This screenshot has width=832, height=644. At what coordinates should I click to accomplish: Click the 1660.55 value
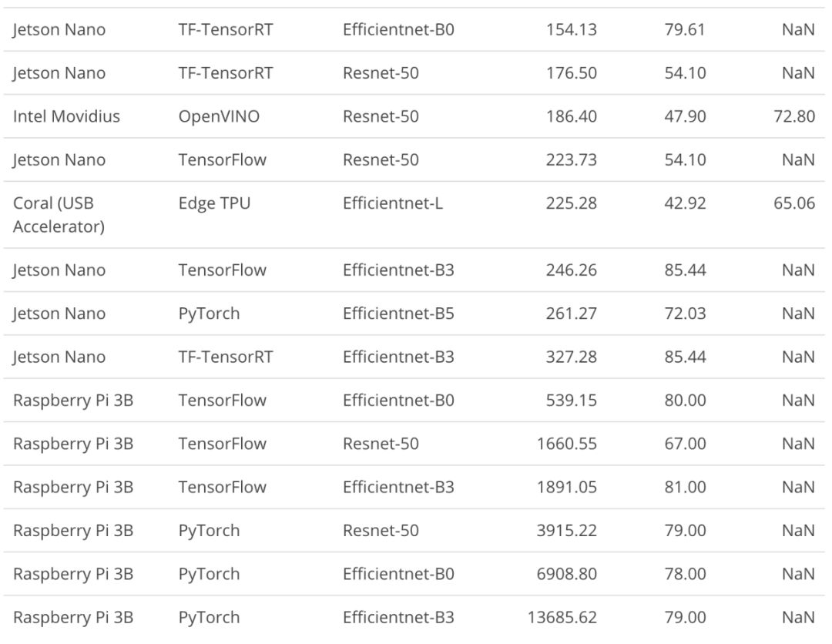point(567,444)
